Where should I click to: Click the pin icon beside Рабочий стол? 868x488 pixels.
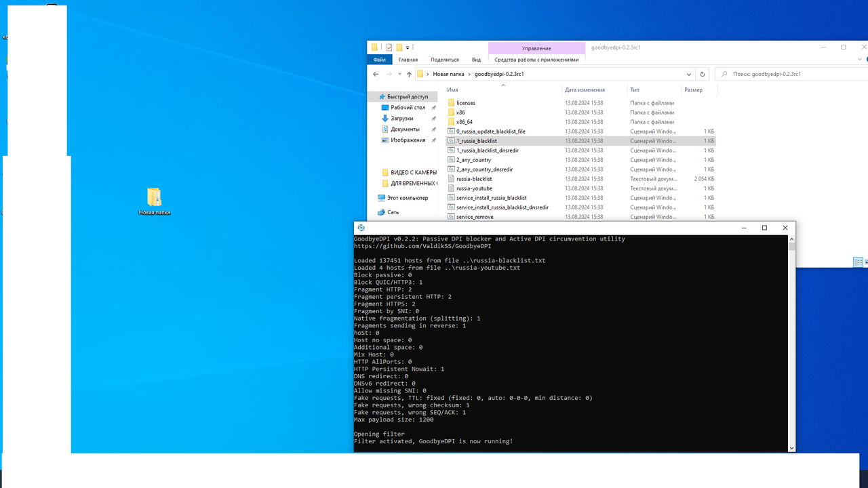[434, 108]
